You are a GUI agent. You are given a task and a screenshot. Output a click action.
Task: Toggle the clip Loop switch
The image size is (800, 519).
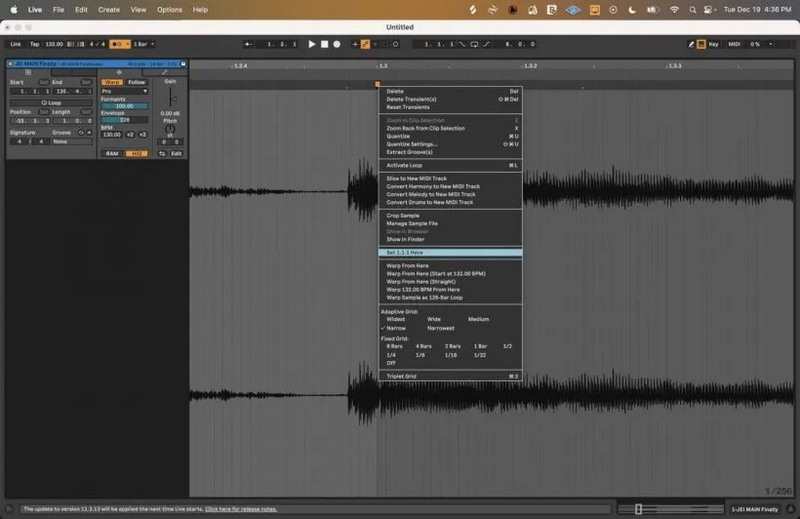click(51, 102)
